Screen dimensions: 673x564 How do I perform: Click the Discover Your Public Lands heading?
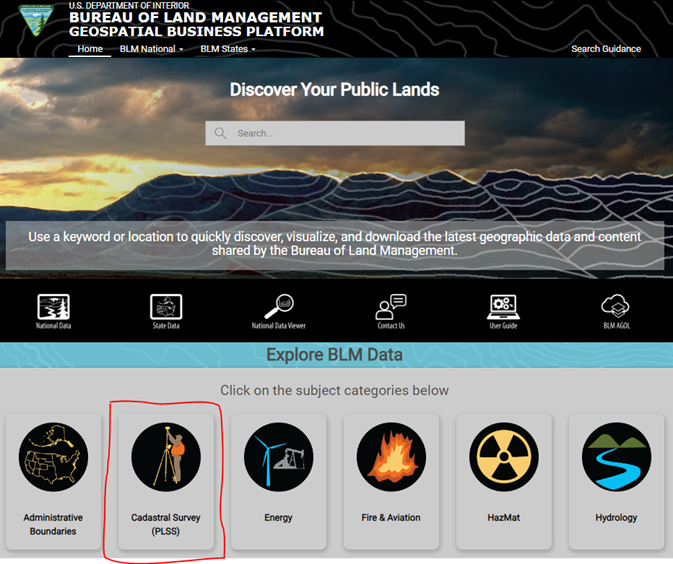pos(334,90)
